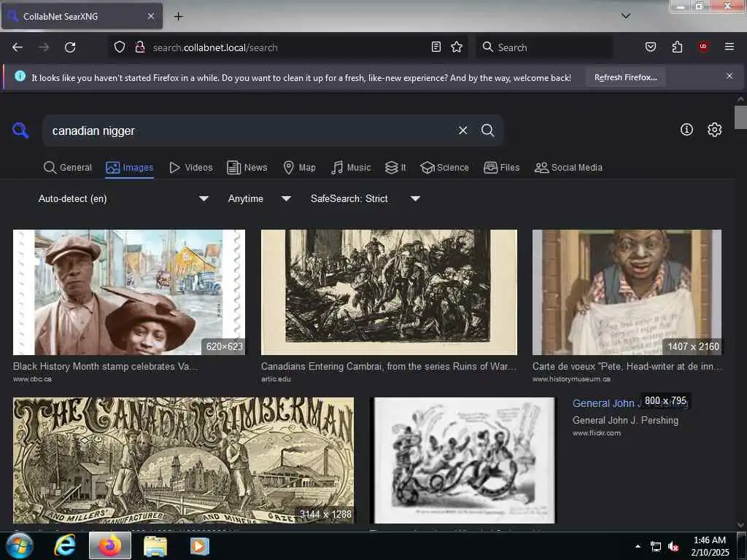
Task: Open Save to Pocket icon
Action: (x=651, y=47)
